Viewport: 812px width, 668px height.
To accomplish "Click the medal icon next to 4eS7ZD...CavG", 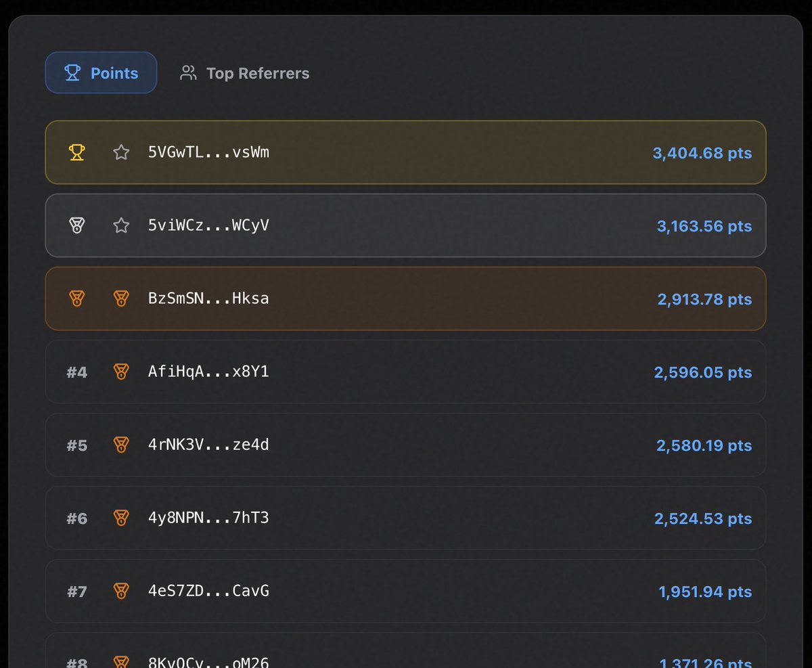I will pyautogui.click(x=121, y=591).
